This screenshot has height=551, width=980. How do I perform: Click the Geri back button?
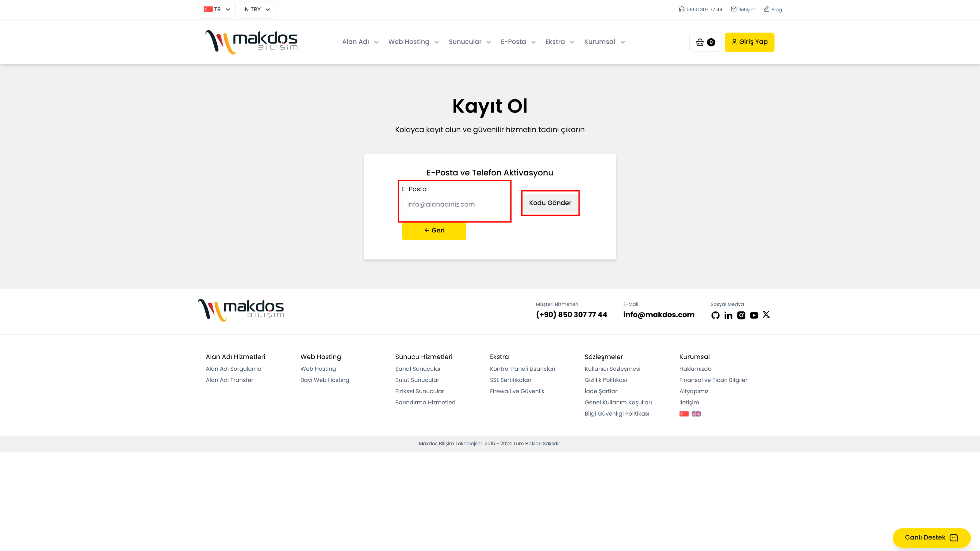click(434, 230)
